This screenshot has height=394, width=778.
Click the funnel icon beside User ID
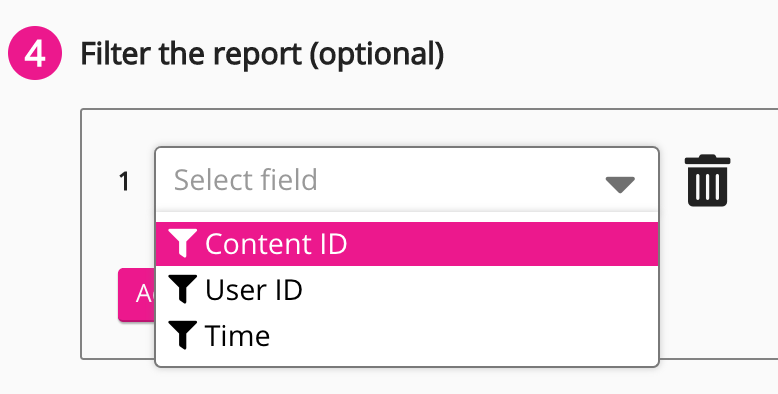click(183, 289)
